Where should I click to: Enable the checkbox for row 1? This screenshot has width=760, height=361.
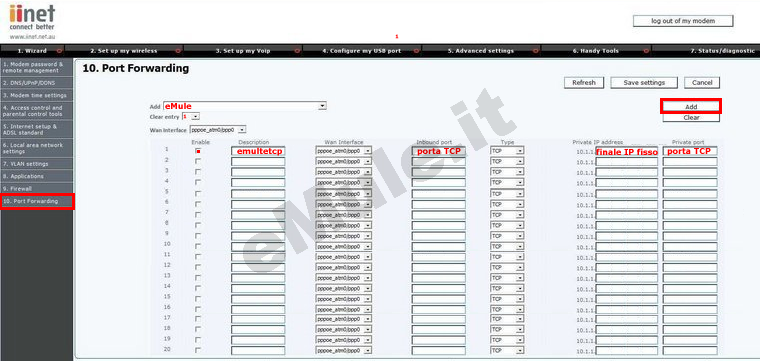(x=198, y=151)
